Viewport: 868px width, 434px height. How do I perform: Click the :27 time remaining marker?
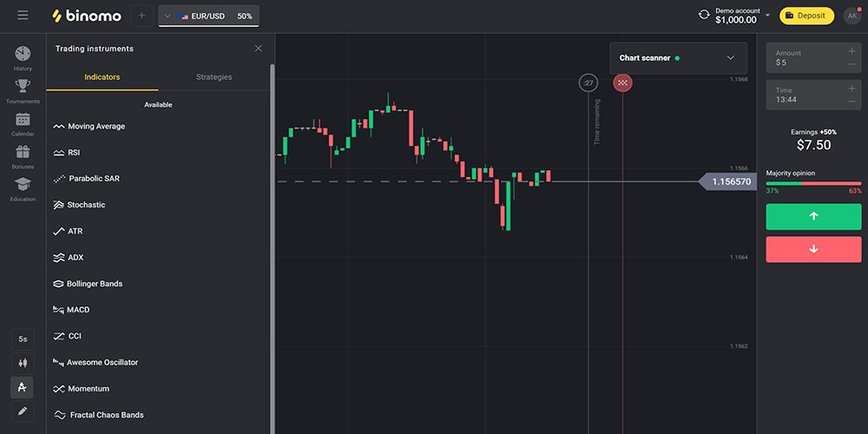[588, 83]
